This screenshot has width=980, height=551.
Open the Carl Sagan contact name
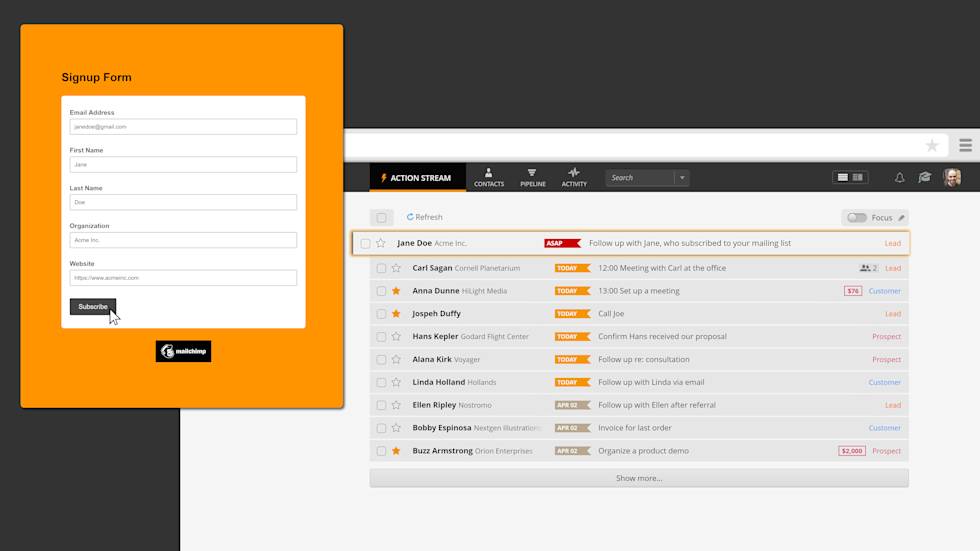[x=432, y=268]
